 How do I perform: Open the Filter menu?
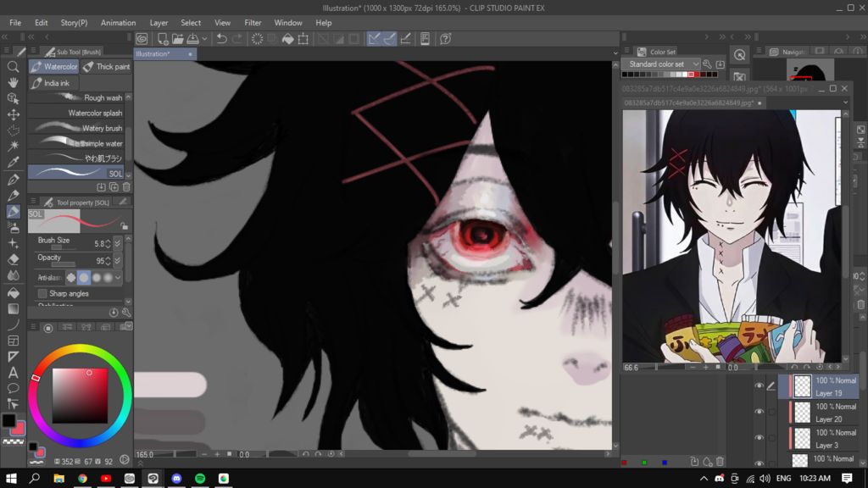(253, 23)
